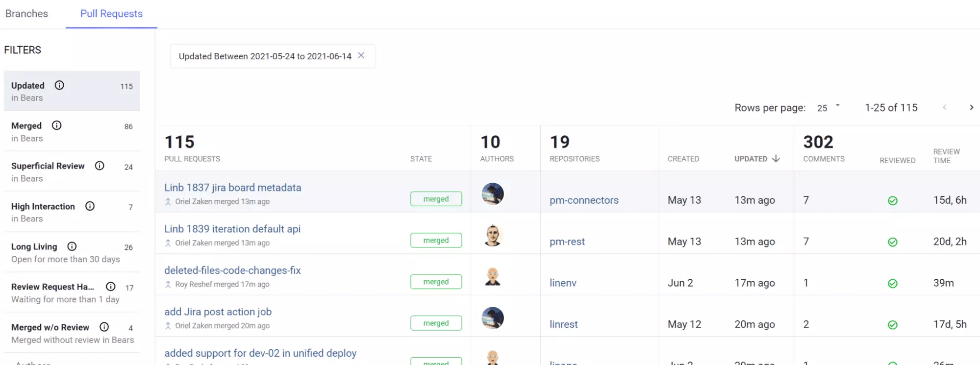Click the info icon next to Updated filter
Image resolution: width=980 pixels, height=365 pixels.
(x=59, y=85)
